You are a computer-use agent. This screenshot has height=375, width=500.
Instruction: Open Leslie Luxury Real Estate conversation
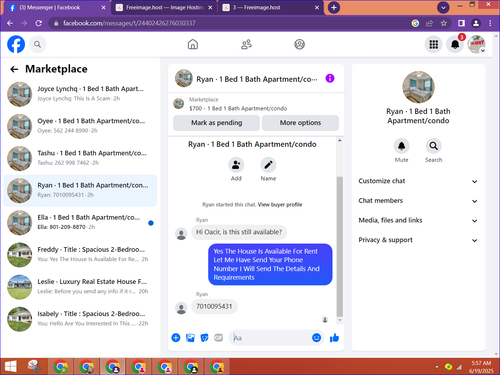coord(80,287)
